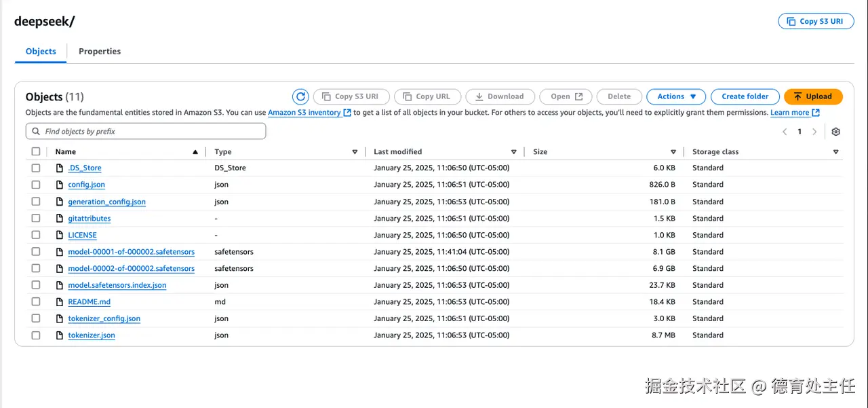The height and width of the screenshot is (408, 868).
Task: Refresh the objects list
Action: (x=300, y=96)
